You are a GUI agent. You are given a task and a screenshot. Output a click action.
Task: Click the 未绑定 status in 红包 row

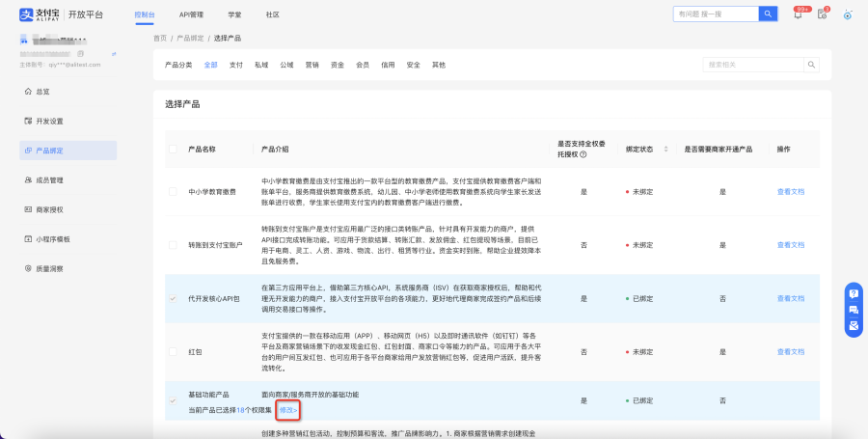tap(639, 351)
